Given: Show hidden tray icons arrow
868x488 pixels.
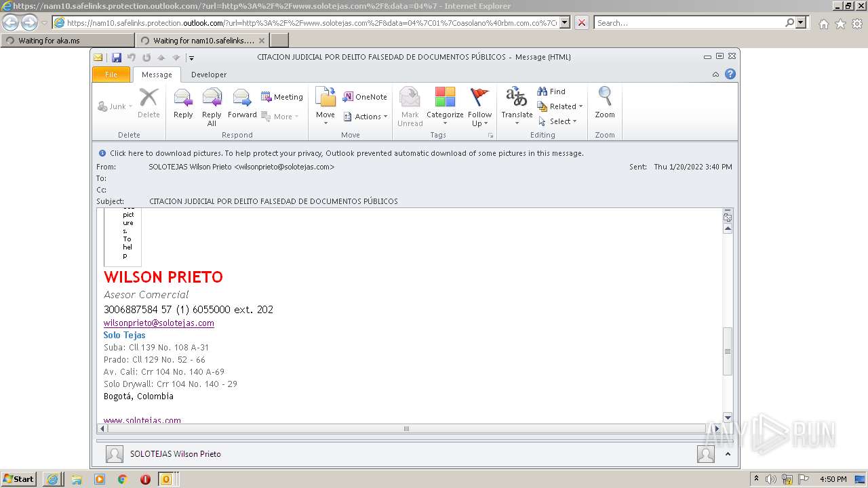Looking at the screenshot, I should (x=756, y=479).
